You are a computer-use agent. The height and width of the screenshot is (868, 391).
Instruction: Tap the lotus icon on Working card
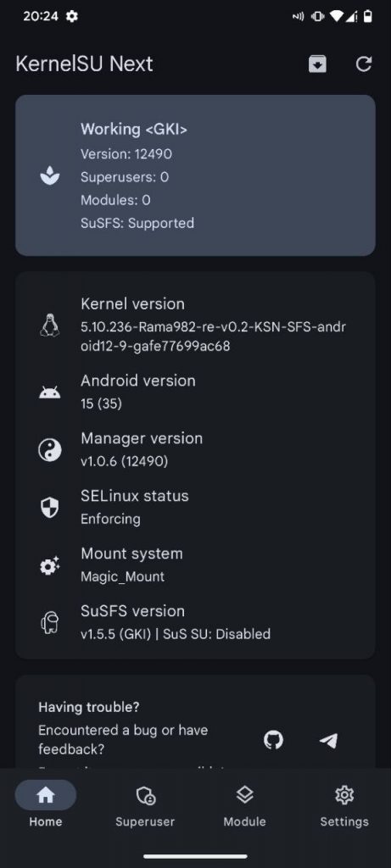[x=50, y=176]
